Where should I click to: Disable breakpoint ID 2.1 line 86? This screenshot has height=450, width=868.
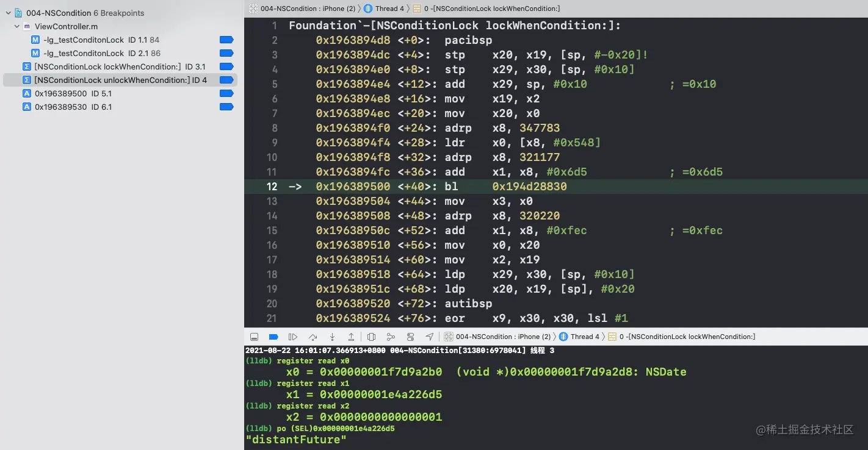[226, 53]
